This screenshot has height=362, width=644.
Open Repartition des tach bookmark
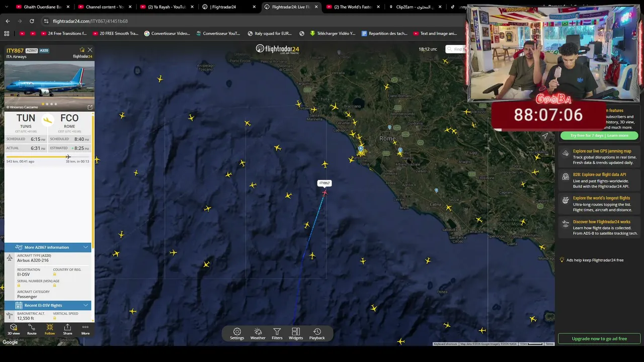pos(384,34)
